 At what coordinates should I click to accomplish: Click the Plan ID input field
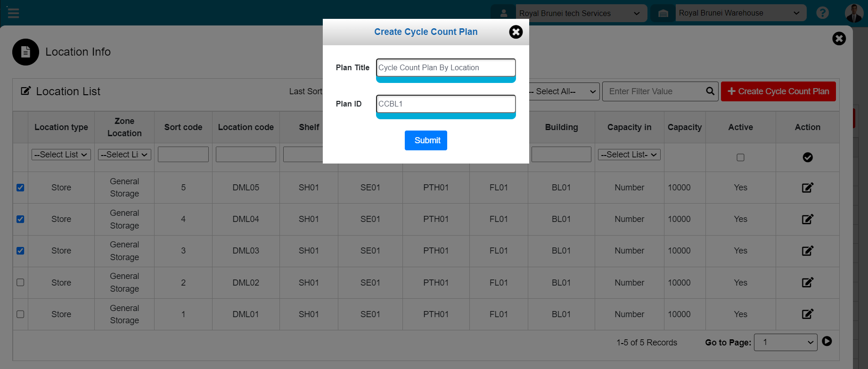click(x=445, y=104)
